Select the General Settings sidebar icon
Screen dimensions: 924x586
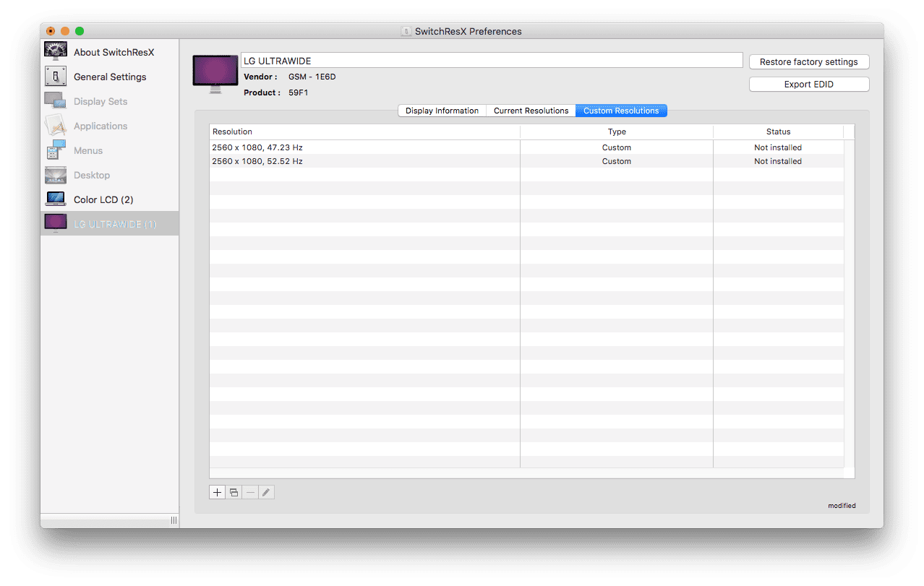pyautogui.click(x=56, y=77)
